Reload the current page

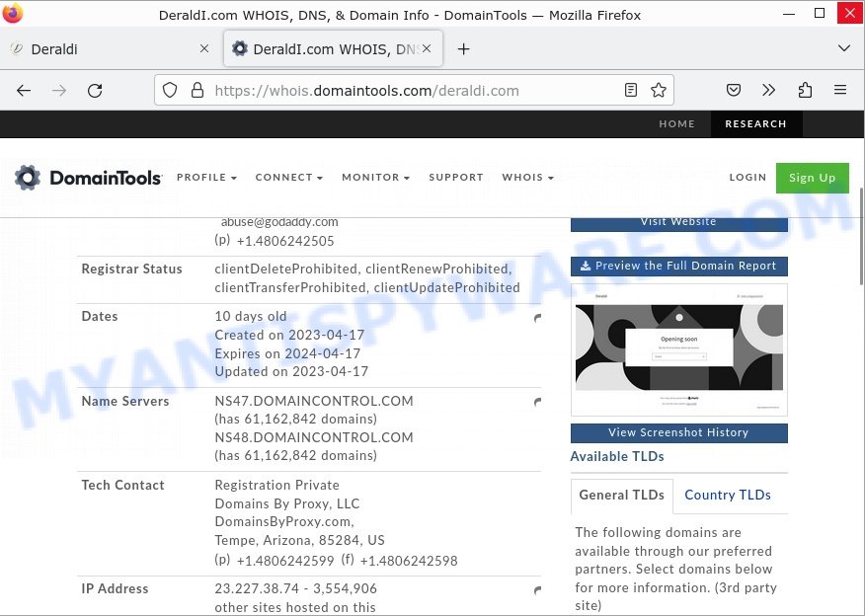point(95,91)
